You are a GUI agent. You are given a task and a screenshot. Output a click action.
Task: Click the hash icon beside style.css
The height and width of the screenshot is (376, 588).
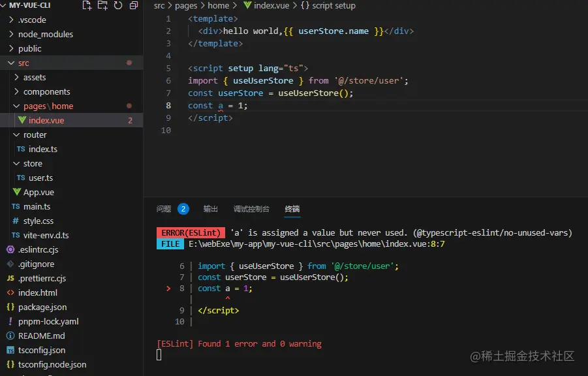click(x=16, y=221)
